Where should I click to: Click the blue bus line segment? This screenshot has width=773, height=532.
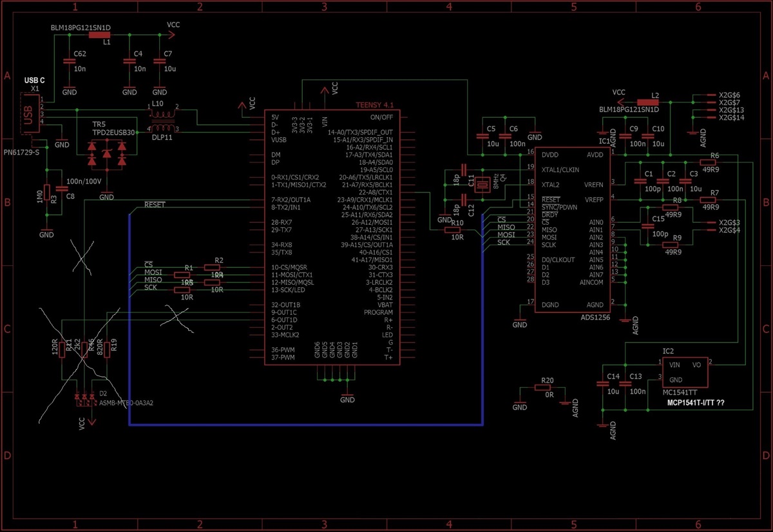click(x=306, y=425)
